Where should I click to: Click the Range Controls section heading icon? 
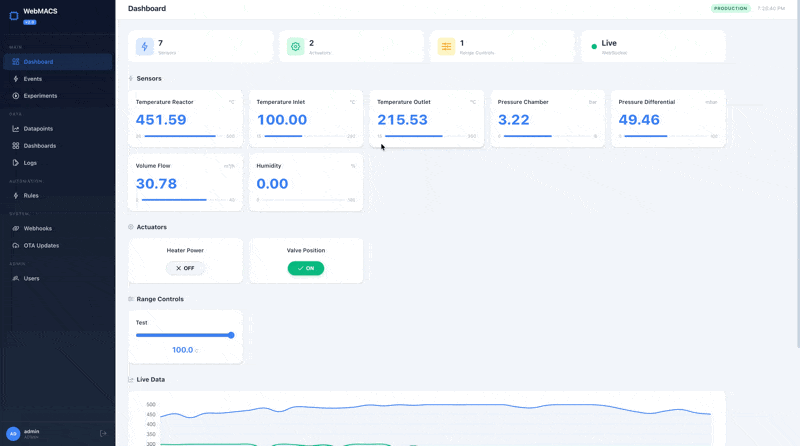pos(131,299)
